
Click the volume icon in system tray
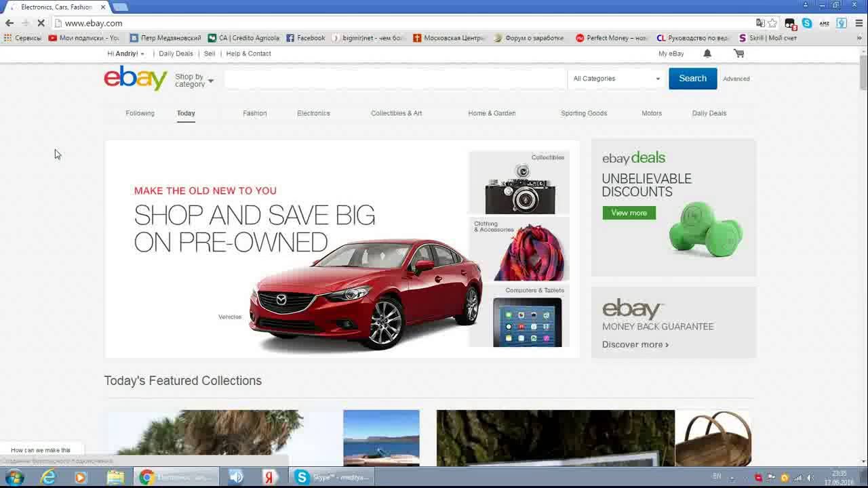810,478
